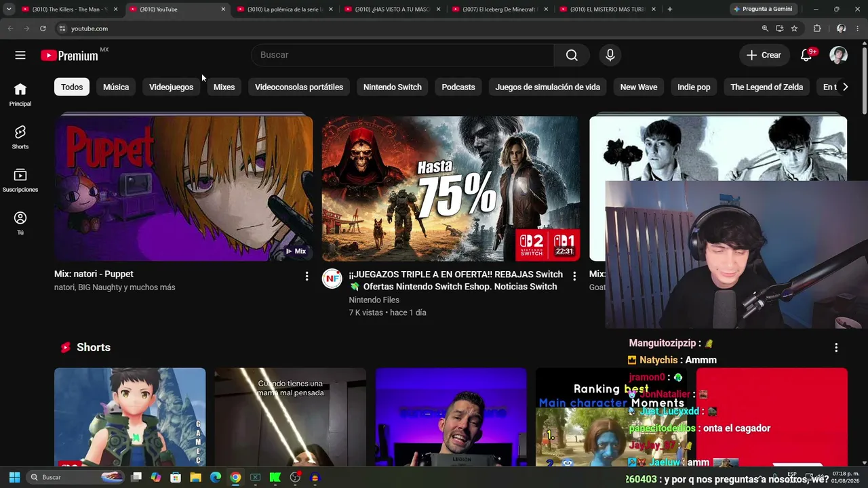Focus the Windows taskbar Buscar box
This screenshot has width=868, height=488.
pos(76,477)
